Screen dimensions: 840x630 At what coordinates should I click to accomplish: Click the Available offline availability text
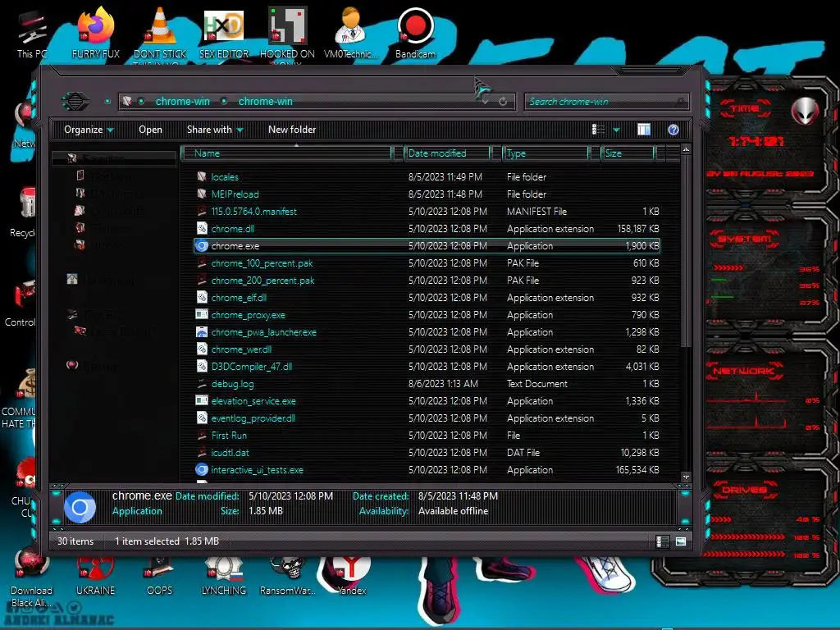(453, 511)
